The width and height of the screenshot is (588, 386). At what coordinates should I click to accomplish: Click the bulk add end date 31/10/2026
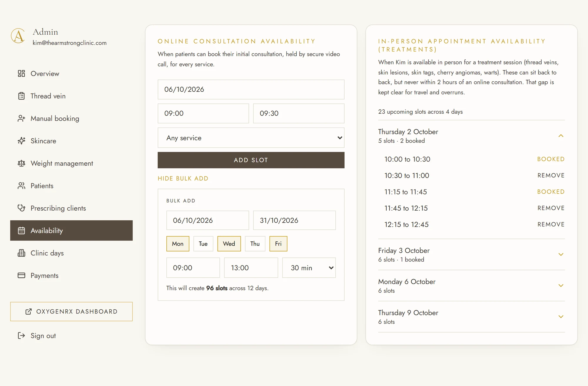(x=294, y=220)
